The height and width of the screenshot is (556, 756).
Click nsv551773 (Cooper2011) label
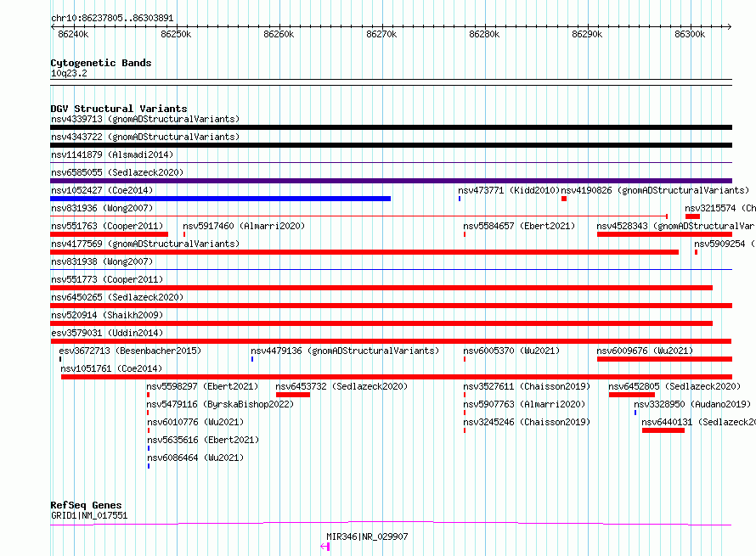[x=107, y=279]
